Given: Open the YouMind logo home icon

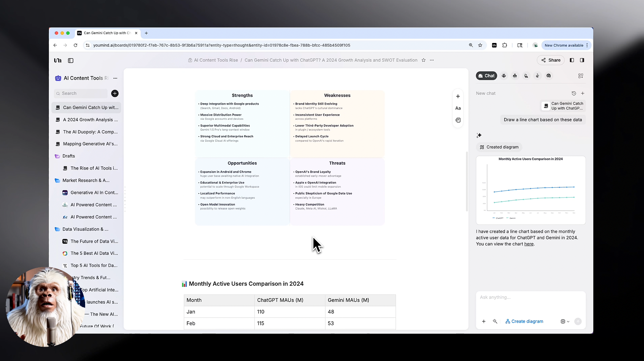Looking at the screenshot, I should click(58, 61).
